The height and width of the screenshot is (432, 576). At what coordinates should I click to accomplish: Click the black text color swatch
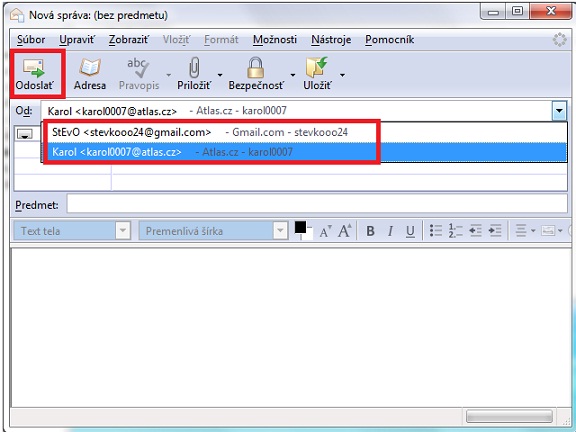(x=300, y=227)
